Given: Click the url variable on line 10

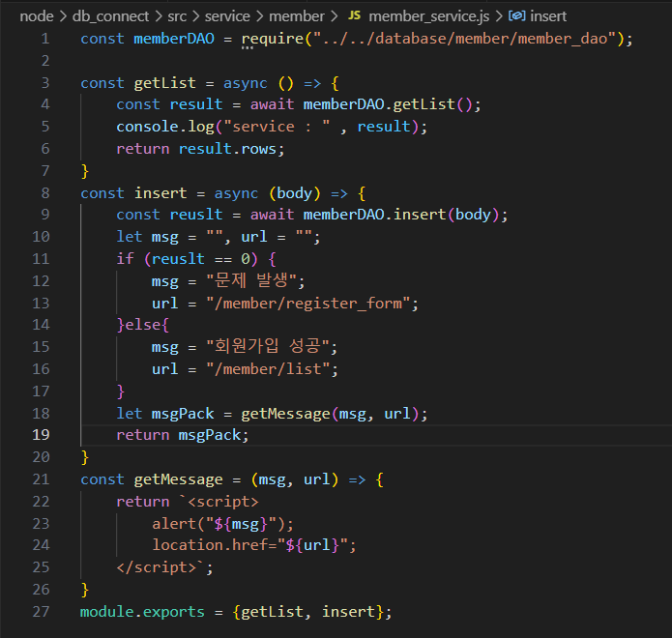Looking at the screenshot, I should tap(254, 237).
